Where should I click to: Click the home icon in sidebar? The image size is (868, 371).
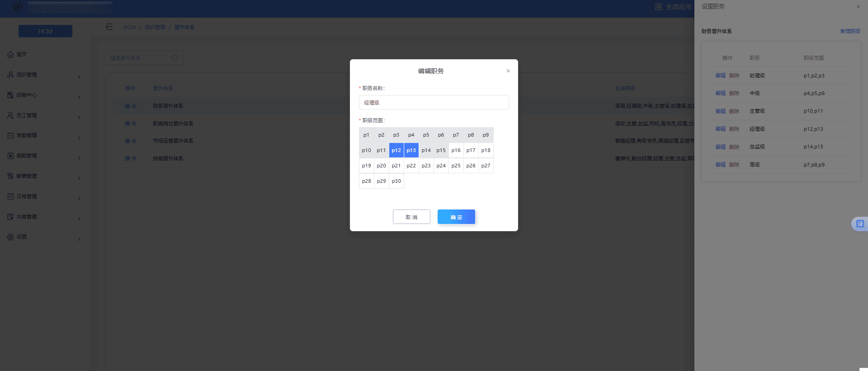click(x=10, y=54)
